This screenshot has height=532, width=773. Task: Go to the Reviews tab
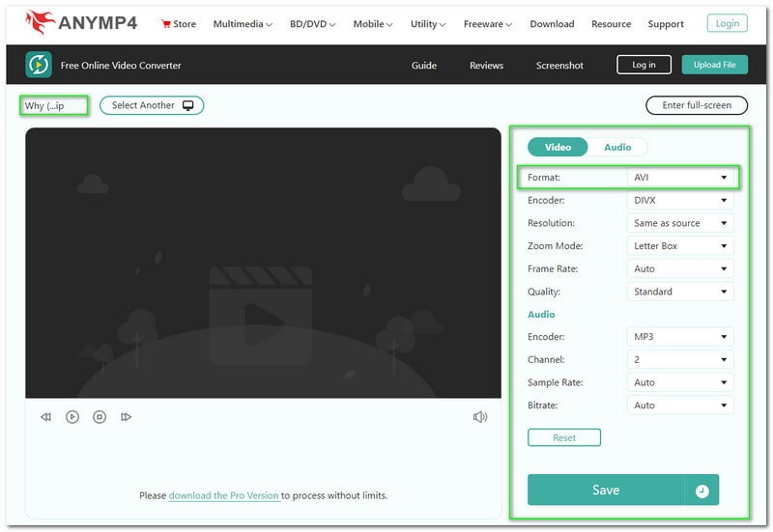[486, 66]
